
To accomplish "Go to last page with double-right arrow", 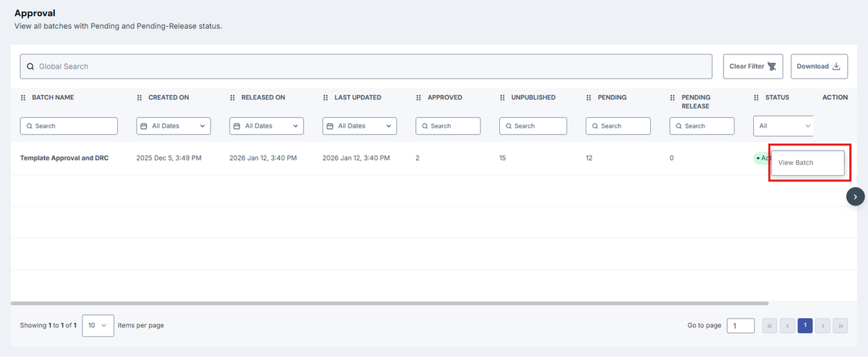I will pyautogui.click(x=840, y=326).
